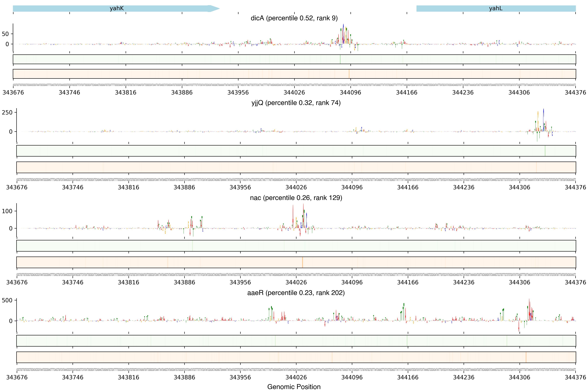Click the aaeR panel title text
This screenshot has width=588, height=392.
coord(296,293)
